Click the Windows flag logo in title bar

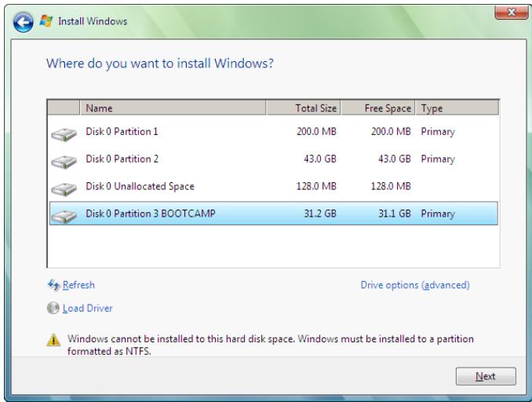coord(46,21)
